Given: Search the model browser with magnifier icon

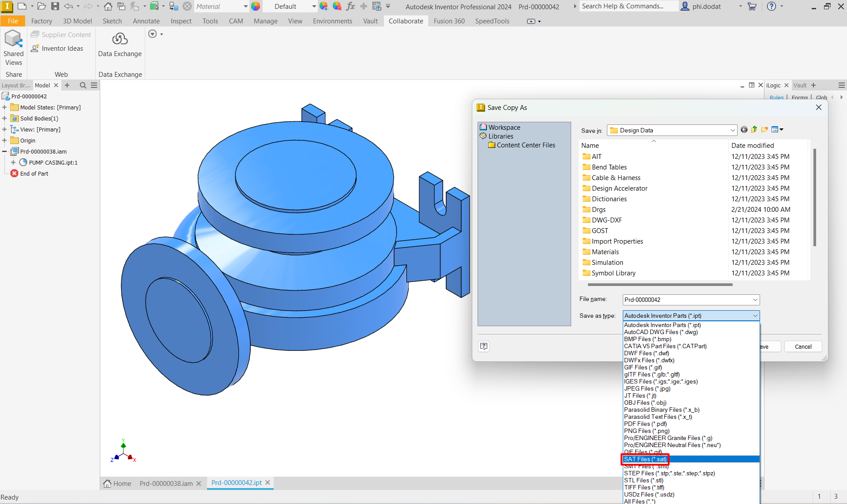Looking at the screenshot, I should click(83, 85).
